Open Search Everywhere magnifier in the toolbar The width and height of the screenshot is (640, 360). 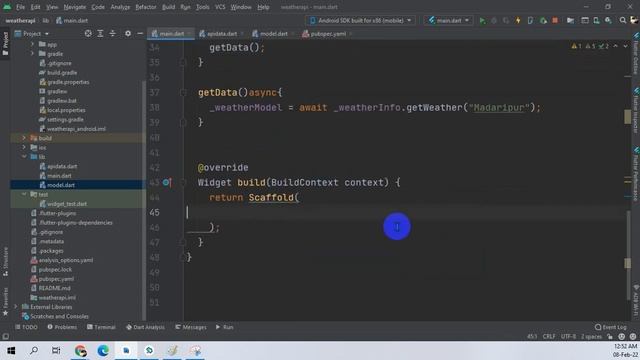(x=622, y=20)
